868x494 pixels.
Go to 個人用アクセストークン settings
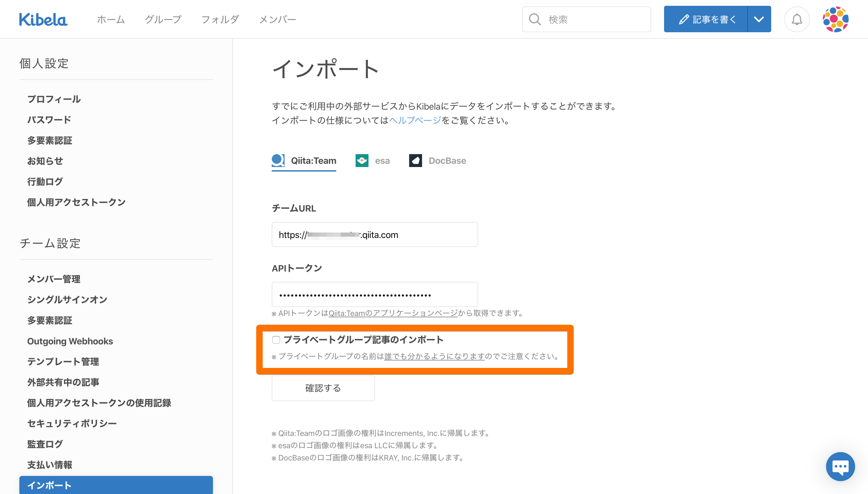[76, 202]
